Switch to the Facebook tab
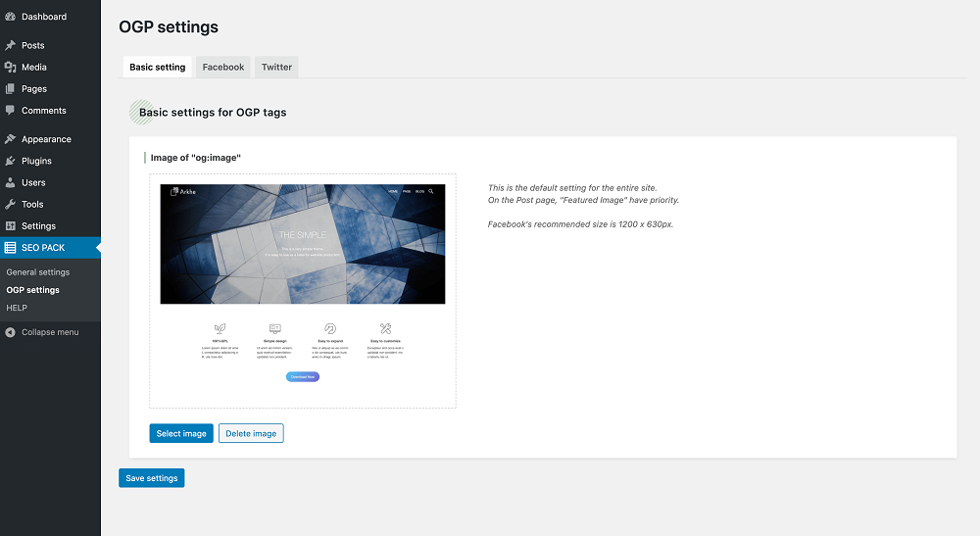 [223, 67]
